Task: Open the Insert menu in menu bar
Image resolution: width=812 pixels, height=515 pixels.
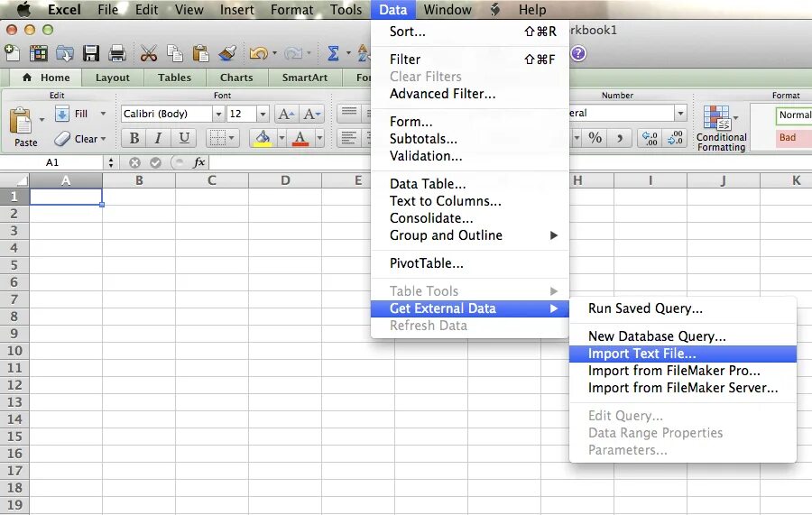Action: (x=236, y=9)
